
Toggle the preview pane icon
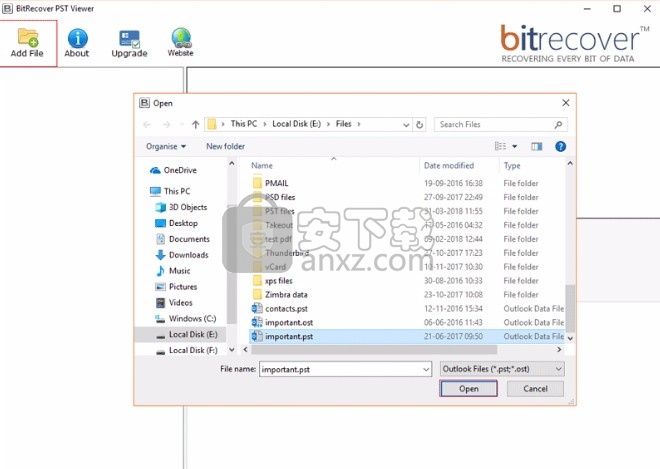coord(536,147)
